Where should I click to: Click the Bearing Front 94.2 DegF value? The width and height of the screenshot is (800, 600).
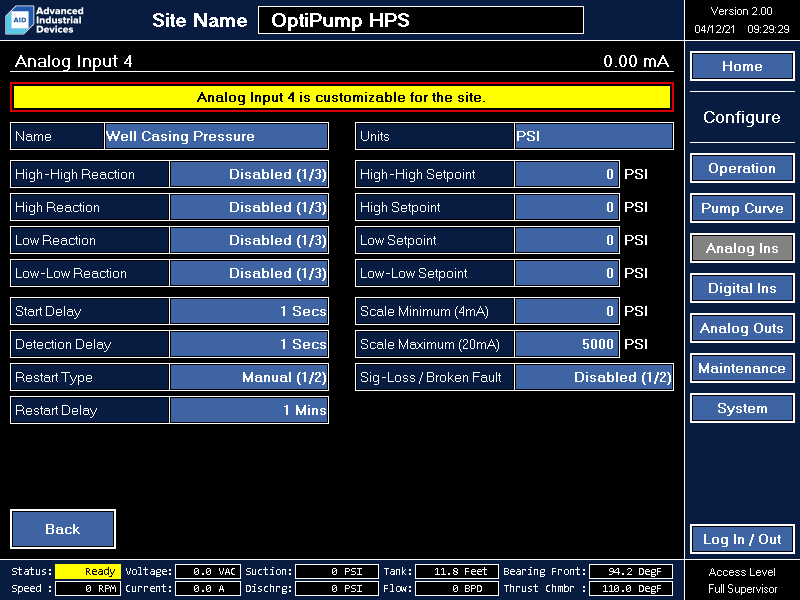[631, 571]
